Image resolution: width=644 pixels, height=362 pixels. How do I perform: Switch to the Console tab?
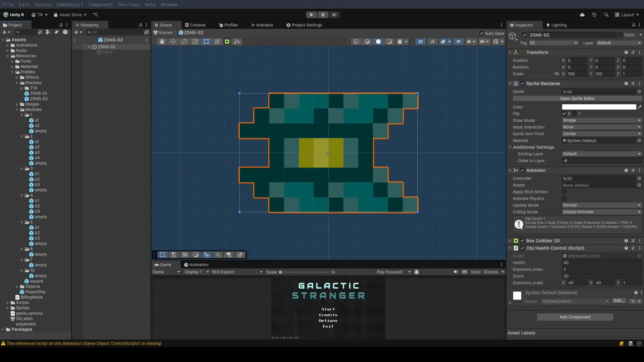(x=195, y=25)
